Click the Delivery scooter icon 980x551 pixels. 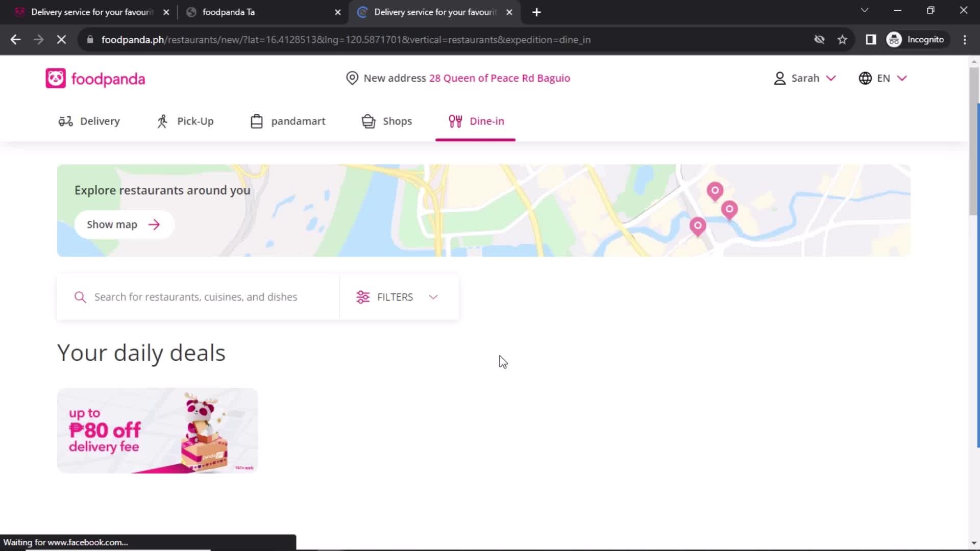coord(65,121)
